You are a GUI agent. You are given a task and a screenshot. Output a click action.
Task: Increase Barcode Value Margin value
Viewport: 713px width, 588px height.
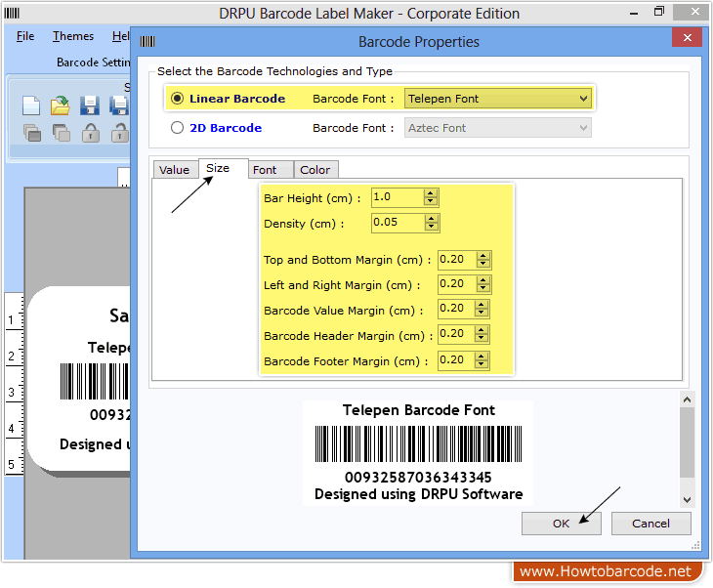point(482,305)
